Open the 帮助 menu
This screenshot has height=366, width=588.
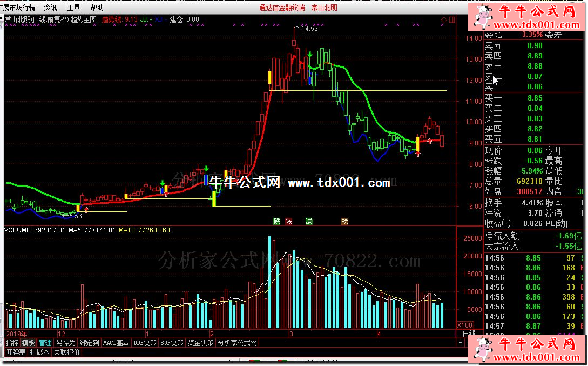(97, 8)
